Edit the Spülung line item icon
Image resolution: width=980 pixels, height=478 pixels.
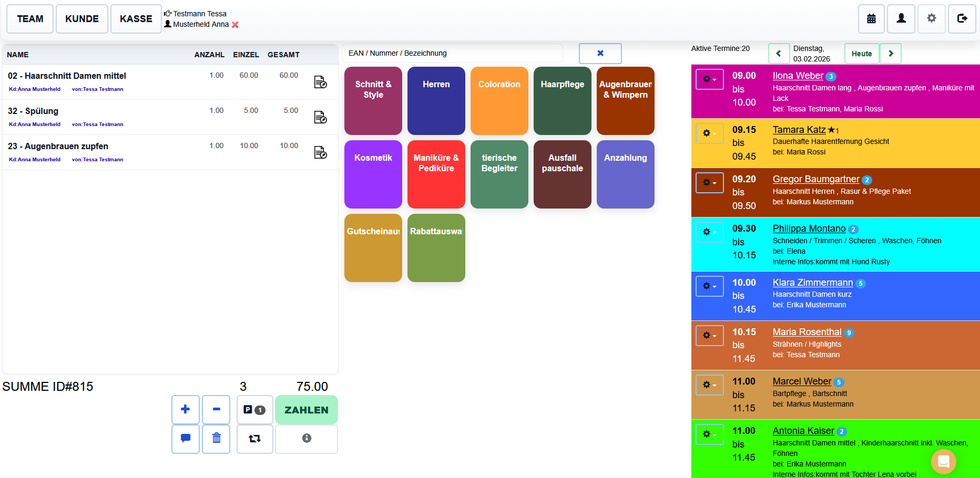320,117
